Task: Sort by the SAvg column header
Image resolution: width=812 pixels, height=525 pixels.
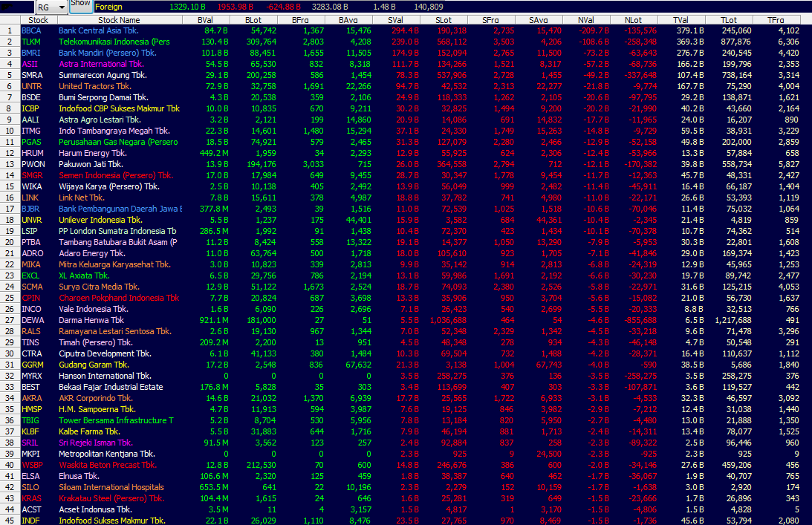Action: (x=539, y=20)
